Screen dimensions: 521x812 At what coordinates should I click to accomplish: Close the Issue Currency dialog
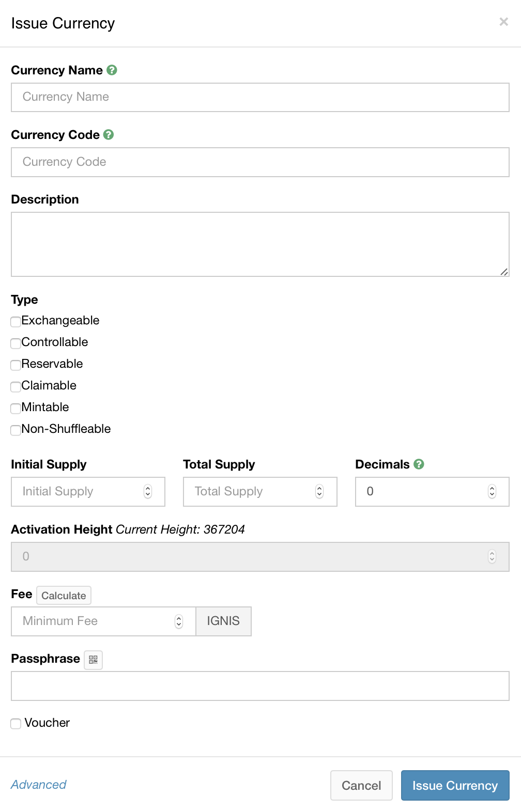pos(503,22)
